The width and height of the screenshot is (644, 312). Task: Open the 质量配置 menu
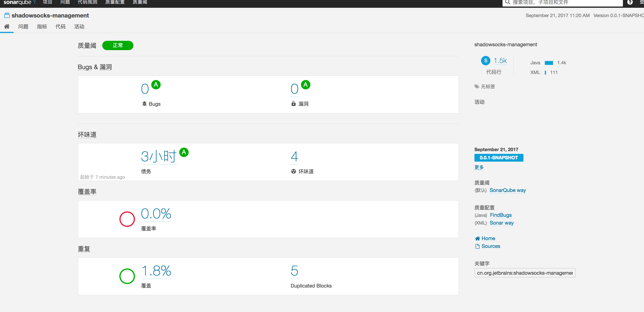(115, 2)
